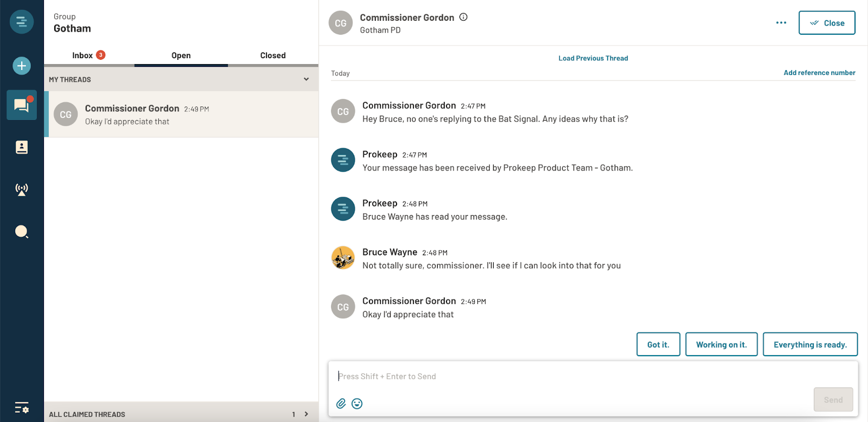Attach a file with the paperclip icon
The width and height of the screenshot is (868, 422).
[341, 404]
